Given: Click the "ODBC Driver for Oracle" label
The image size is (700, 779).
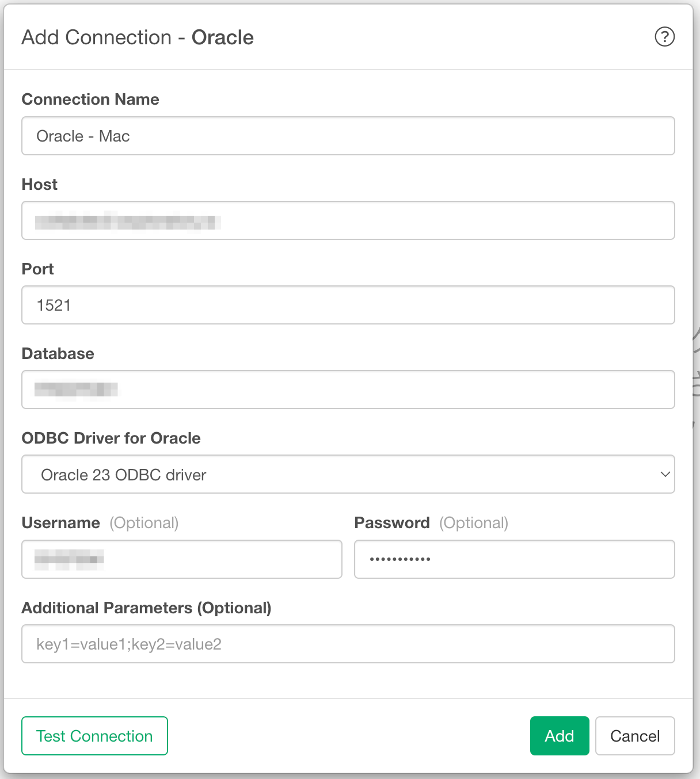Looking at the screenshot, I should tap(111, 438).
